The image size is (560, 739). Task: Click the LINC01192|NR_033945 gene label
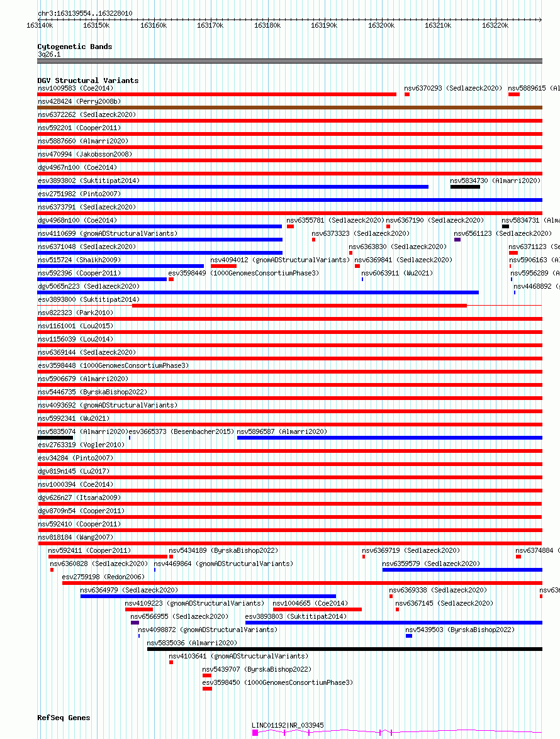[x=288, y=725]
